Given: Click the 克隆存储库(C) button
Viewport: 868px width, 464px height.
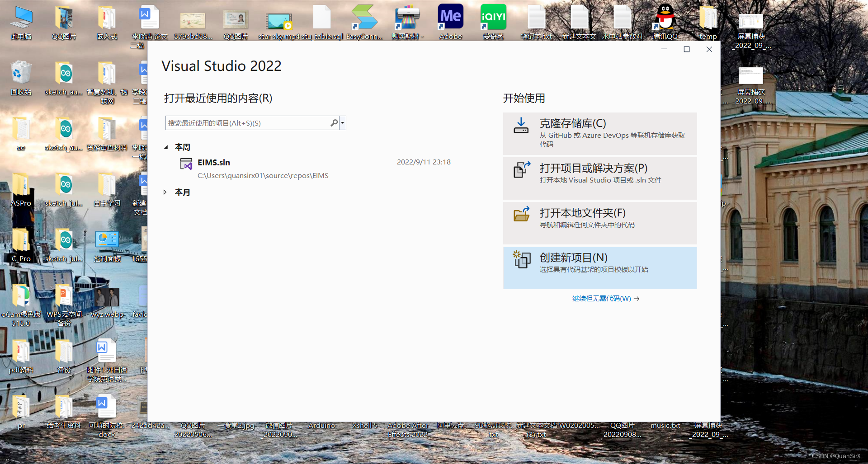Looking at the screenshot, I should (600, 133).
